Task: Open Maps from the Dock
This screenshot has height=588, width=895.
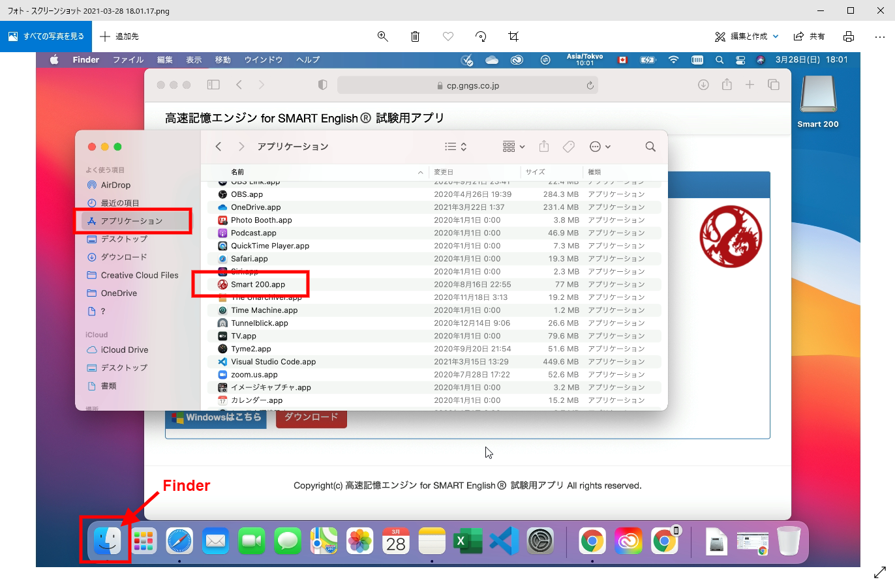Action: pyautogui.click(x=324, y=540)
